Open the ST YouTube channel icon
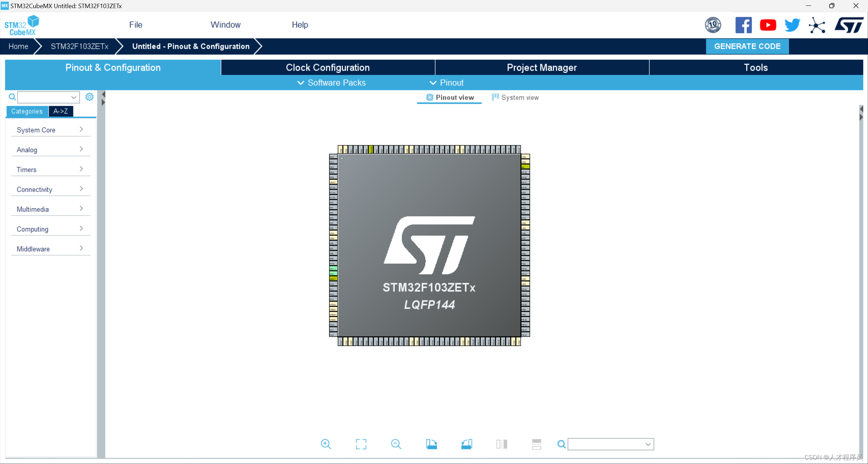Screen dimensions: 868x464 point(768,25)
